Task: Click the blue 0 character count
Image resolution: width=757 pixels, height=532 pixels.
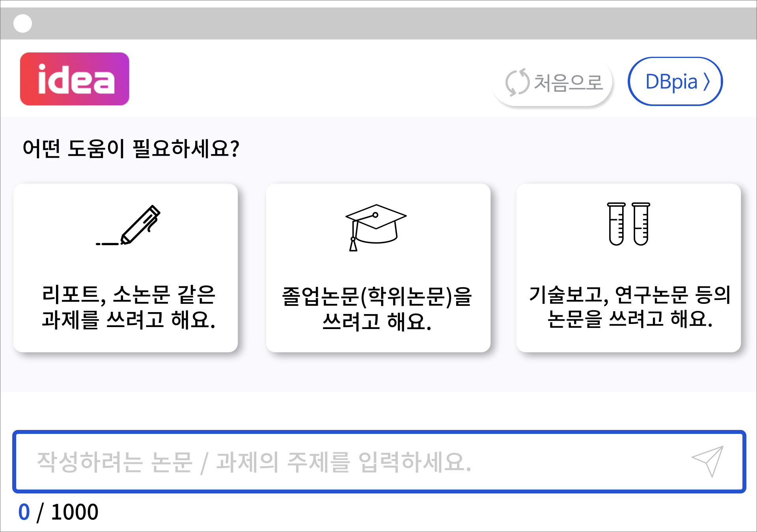Action: click(x=24, y=512)
